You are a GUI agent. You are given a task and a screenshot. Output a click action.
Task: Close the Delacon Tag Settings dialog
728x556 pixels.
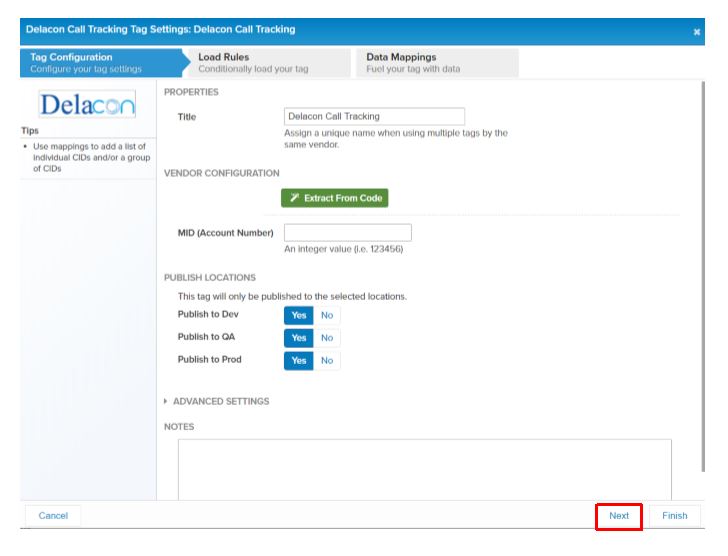(696, 32)
